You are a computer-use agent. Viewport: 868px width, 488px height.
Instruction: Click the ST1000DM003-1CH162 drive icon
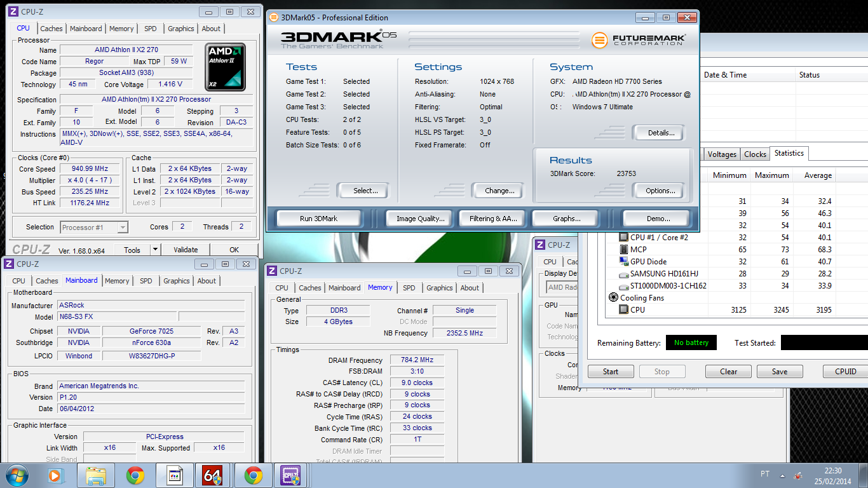pos(624,285)
